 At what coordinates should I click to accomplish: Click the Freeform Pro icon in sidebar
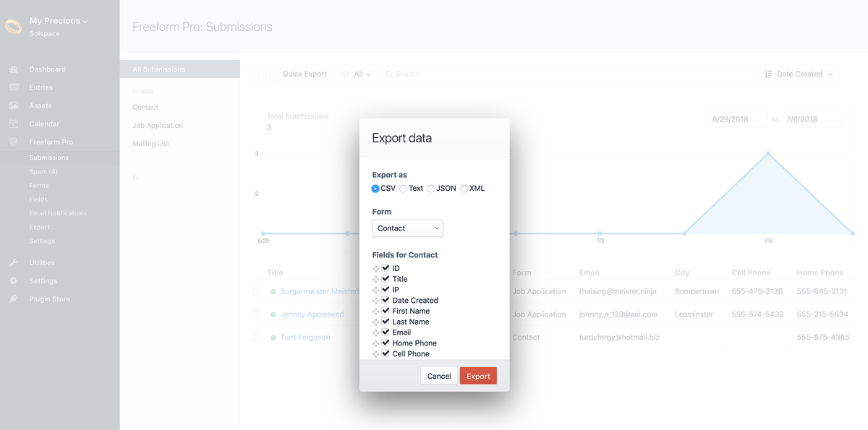[x=14, y=142]
